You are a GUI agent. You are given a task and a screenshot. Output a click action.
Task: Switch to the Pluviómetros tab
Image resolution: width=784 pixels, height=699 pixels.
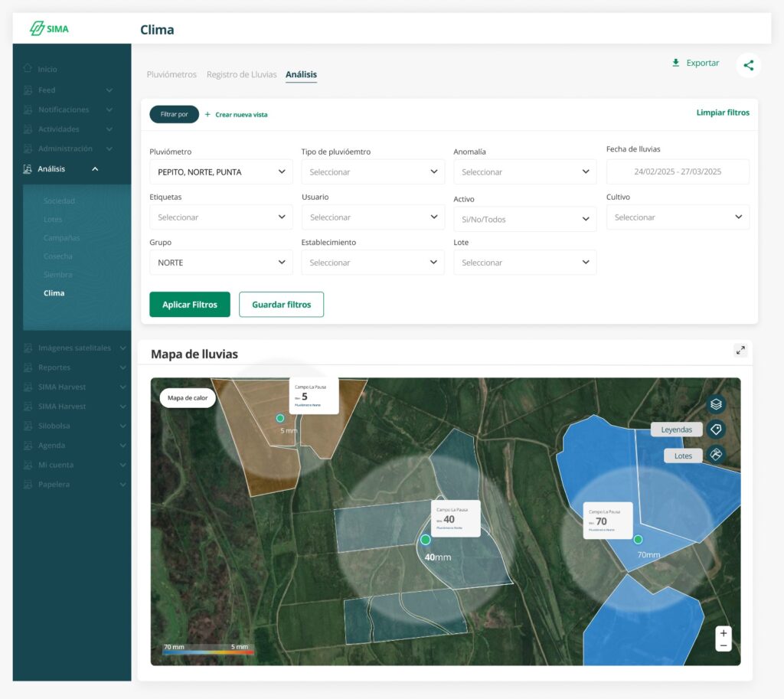(x=171, y=74)
